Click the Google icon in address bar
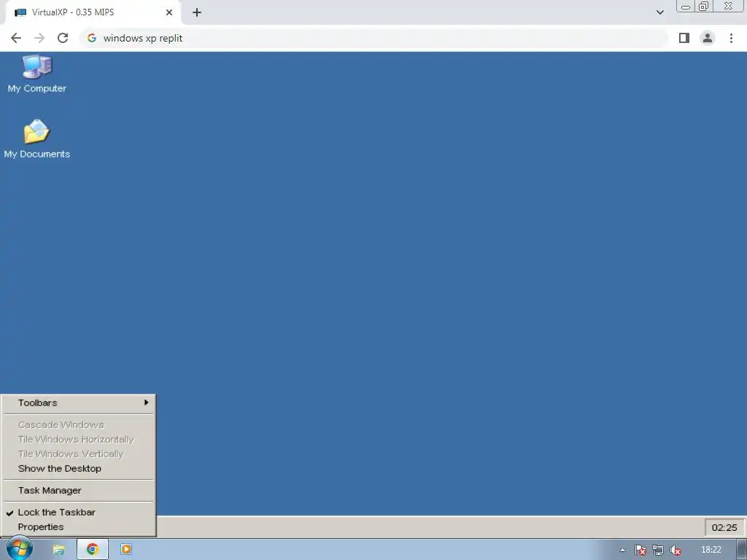This screenshot has width=747, height=560. 92,38
